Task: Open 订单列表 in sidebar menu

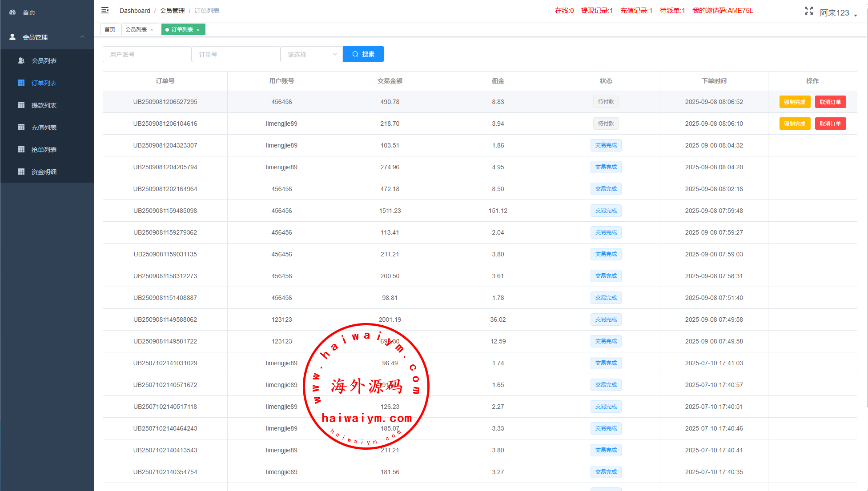Action: click(44, 83)
